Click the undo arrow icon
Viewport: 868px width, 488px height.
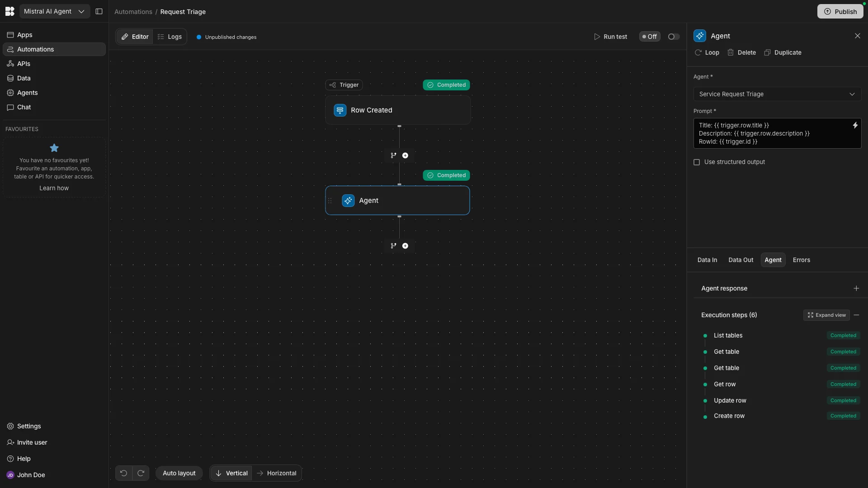click(123, 473)
